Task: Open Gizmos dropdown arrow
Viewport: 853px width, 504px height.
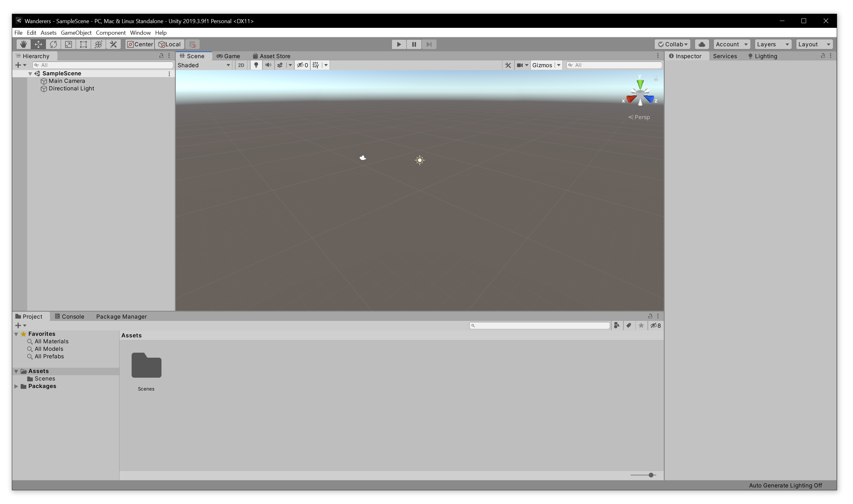Action: pyautogui.click(x=559, y=65)
